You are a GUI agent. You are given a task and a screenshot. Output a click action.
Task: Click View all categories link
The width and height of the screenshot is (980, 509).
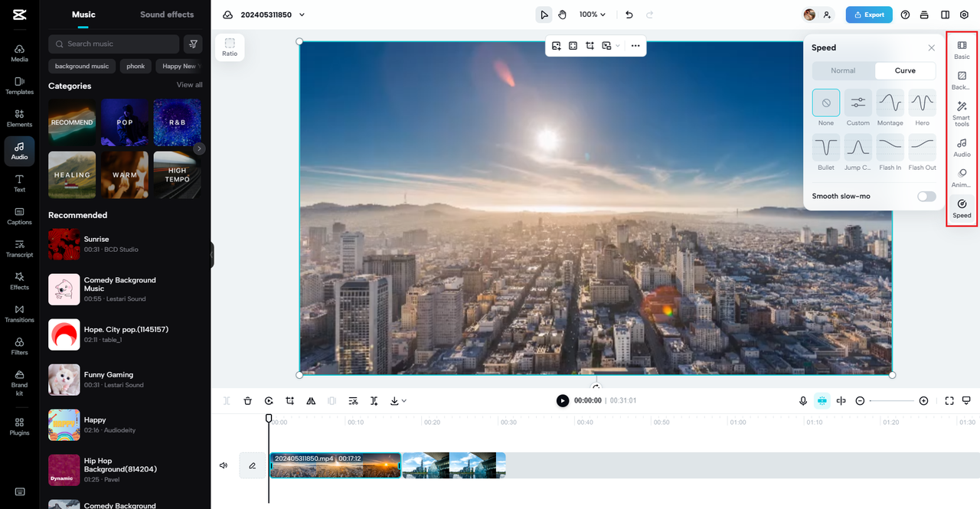coord(190,85)
